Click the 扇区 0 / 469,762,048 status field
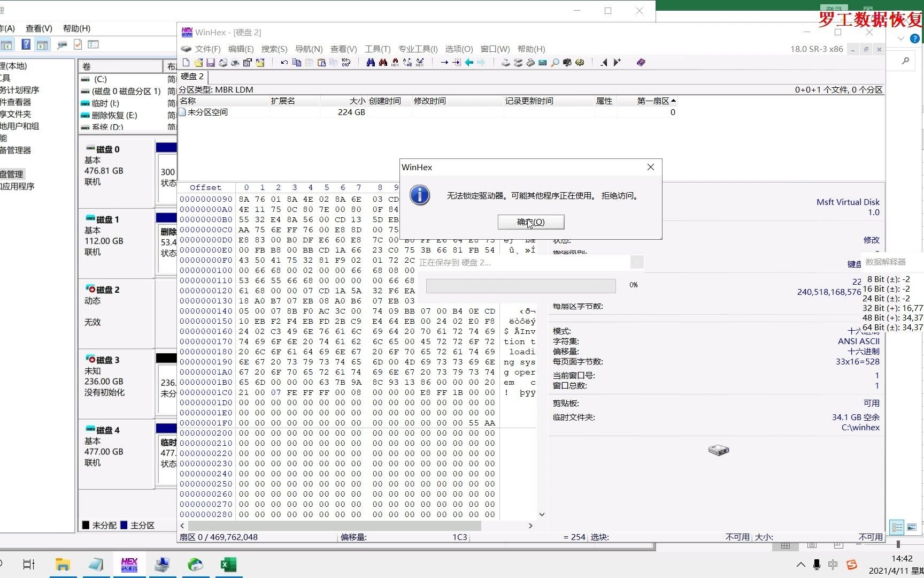Screen dimensions: 924x578 [x=257, y=537]
